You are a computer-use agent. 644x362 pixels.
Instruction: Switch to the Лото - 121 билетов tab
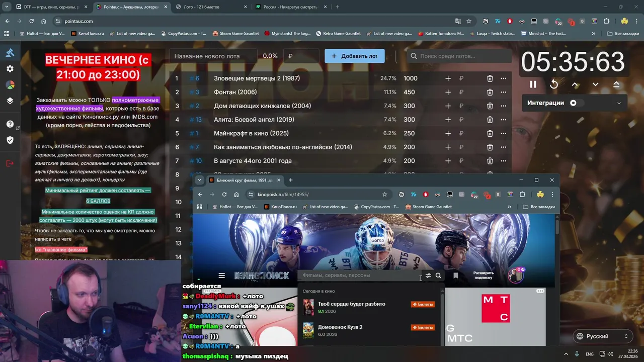[x=211, y=7]
